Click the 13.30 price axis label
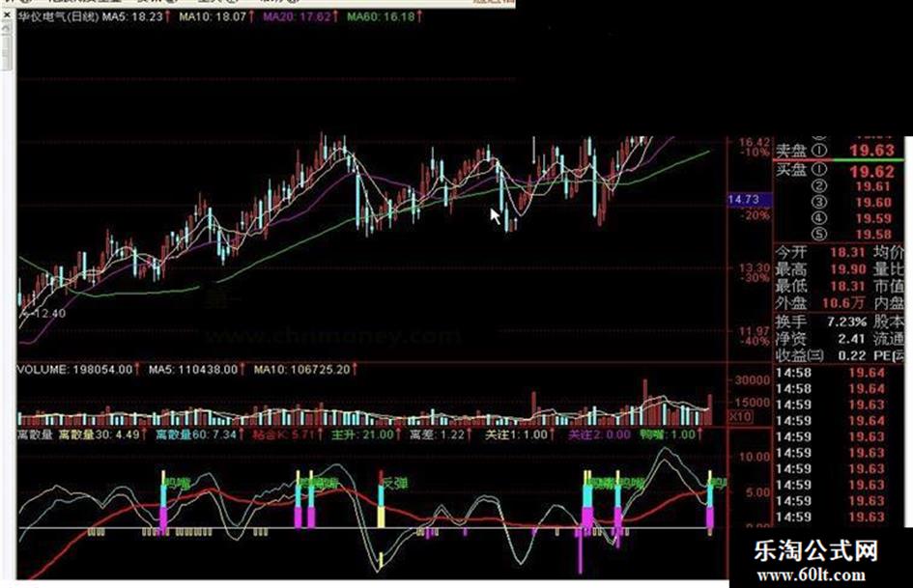913x588 pixels. pos(754,267)
